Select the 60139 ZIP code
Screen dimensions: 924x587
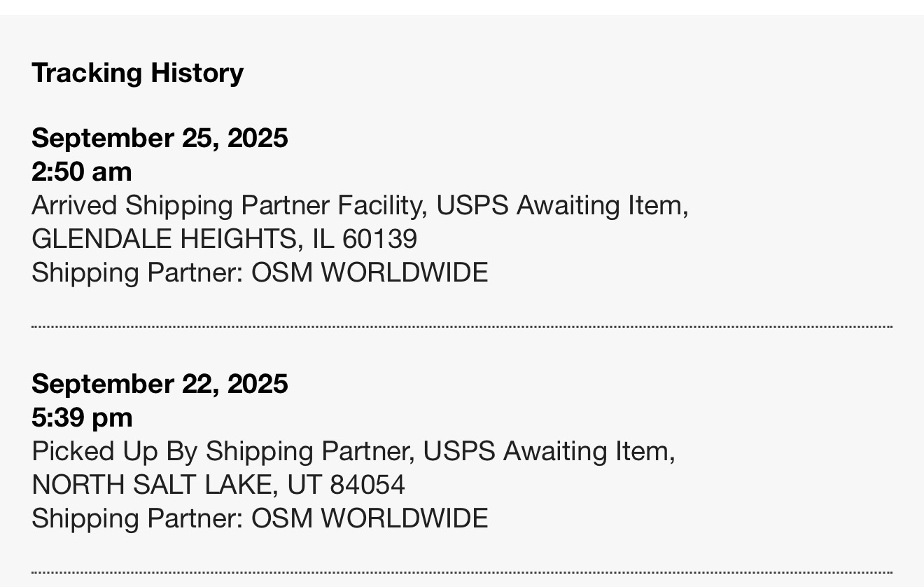(380, 239)
